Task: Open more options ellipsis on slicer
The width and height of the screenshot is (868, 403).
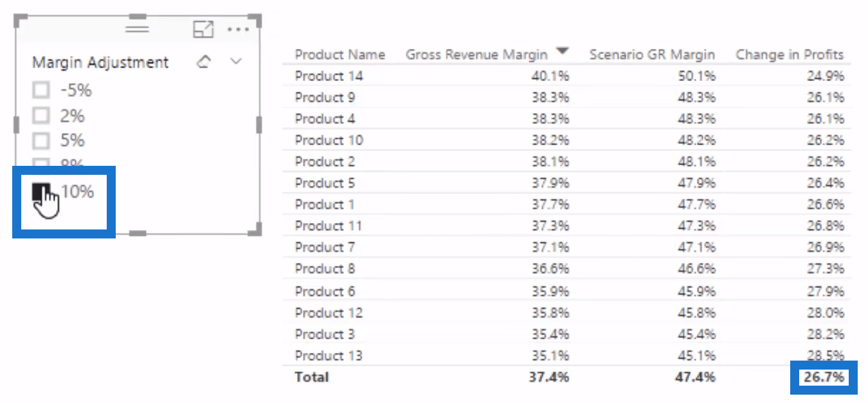Action: click(238, 30)
